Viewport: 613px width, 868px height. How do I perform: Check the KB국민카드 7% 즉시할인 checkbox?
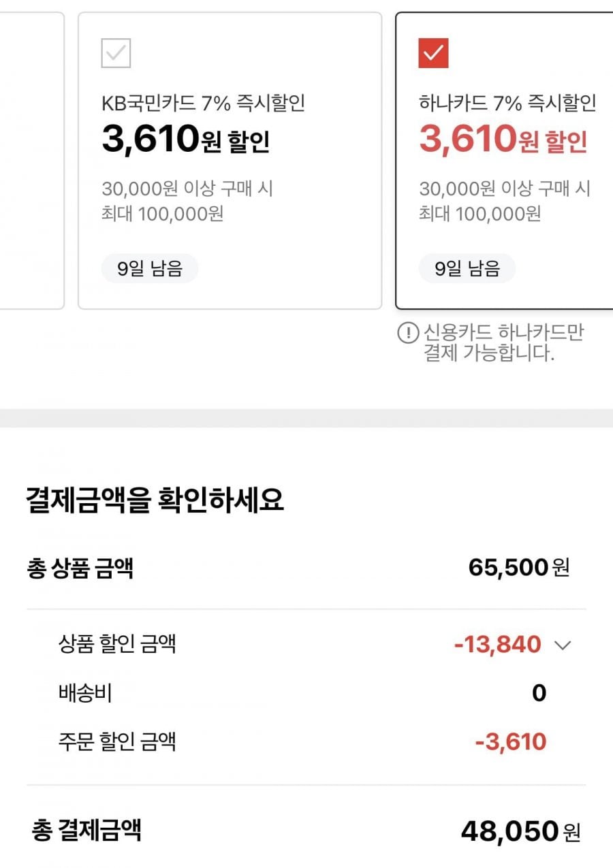[116, 53]
